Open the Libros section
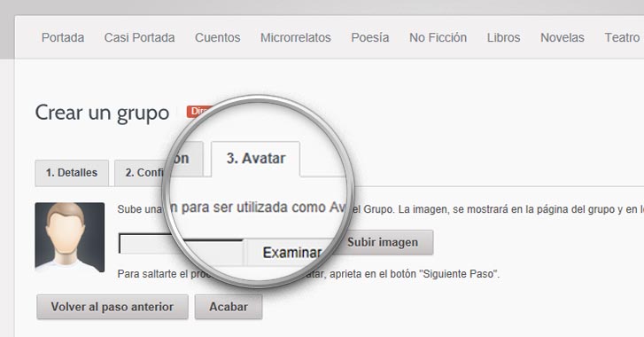The width and height of the screenshot is (644, 337). tap(503, 37)
